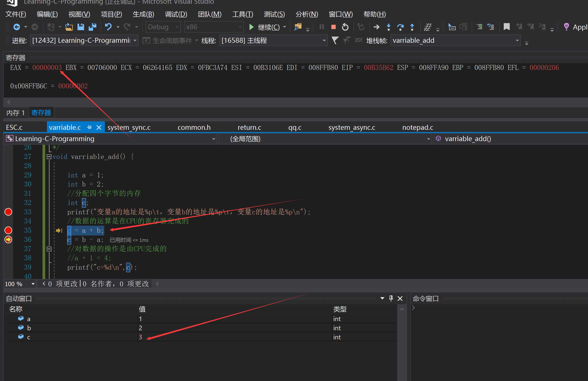588x381 pixels.
Task: Click the Step Into debug icon
Action: (389, 27)
